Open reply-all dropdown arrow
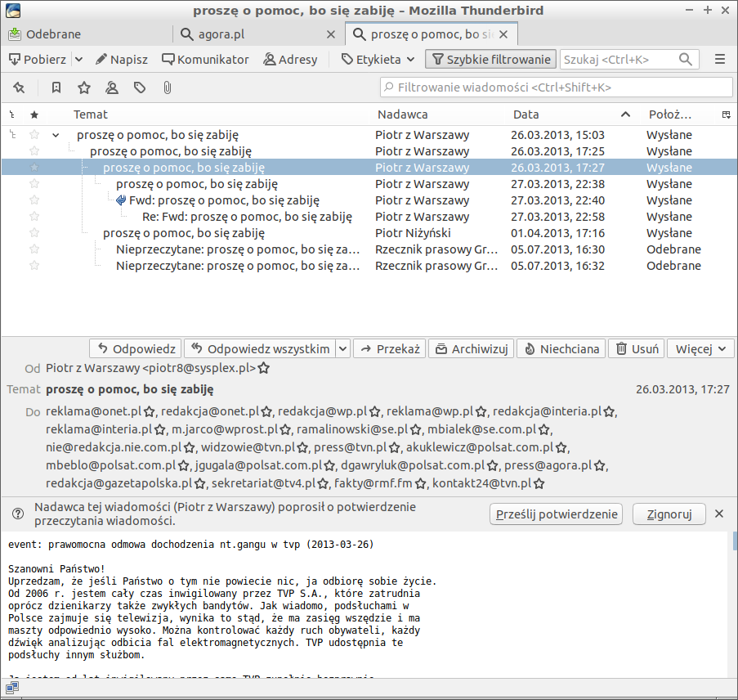 [x=342, y=348]
